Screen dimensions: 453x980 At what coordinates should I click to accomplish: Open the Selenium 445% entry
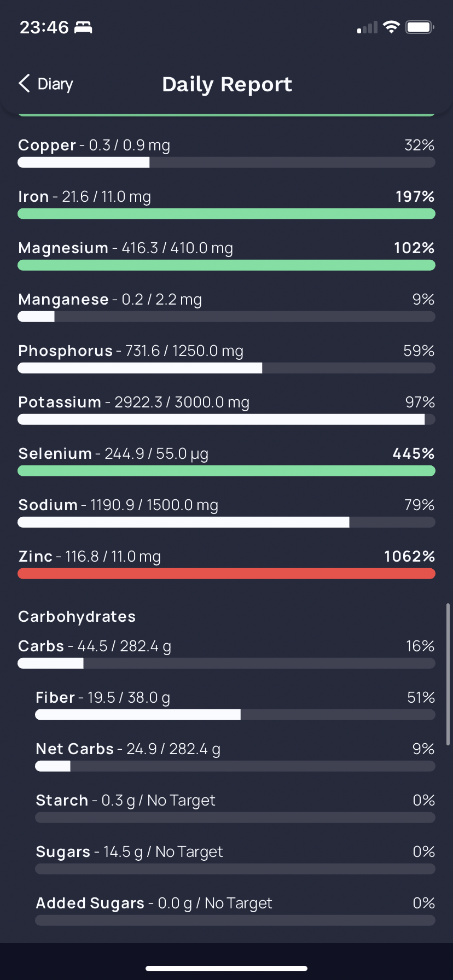click(x=226, y=461)
